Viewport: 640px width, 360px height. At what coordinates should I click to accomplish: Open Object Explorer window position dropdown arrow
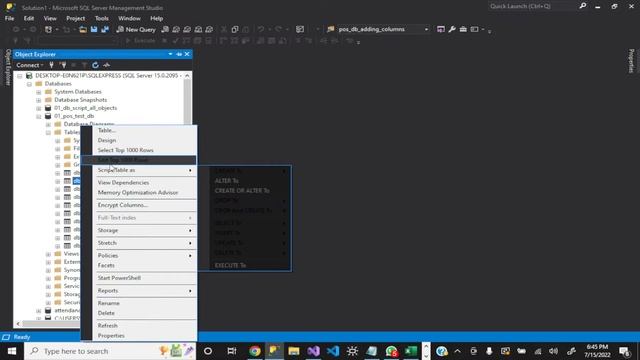[170, 54]
